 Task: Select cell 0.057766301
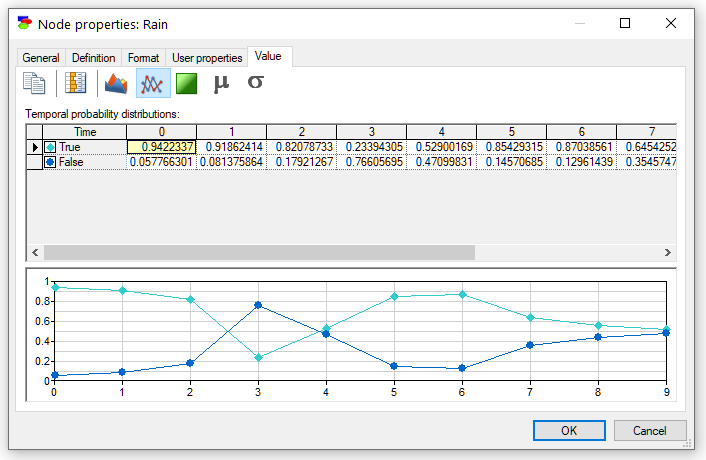(162, 162)
